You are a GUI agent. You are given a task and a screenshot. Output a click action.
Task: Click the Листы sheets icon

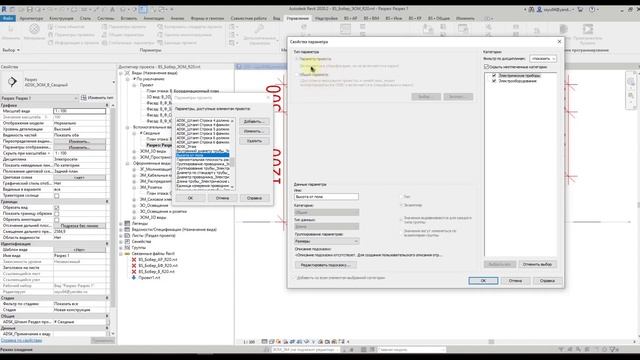point(127,236)
